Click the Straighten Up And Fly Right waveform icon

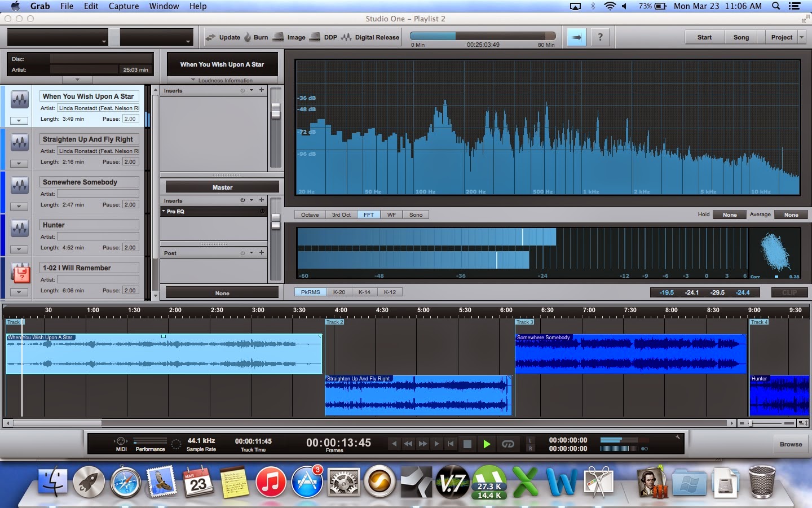pos(20,142)
